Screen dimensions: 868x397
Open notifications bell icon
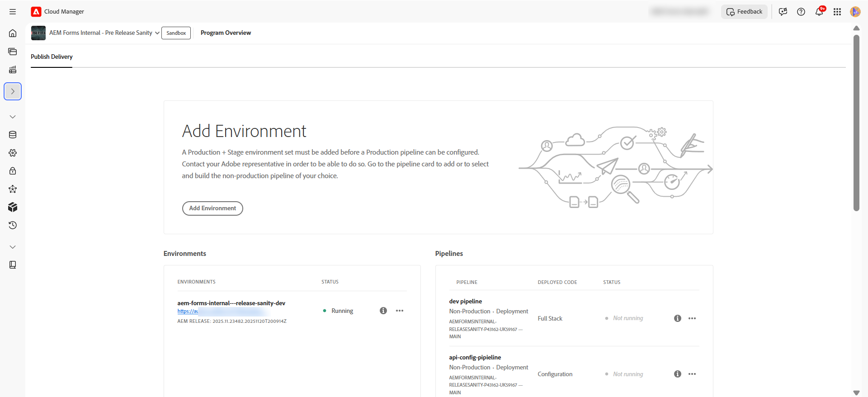[819, 12]
